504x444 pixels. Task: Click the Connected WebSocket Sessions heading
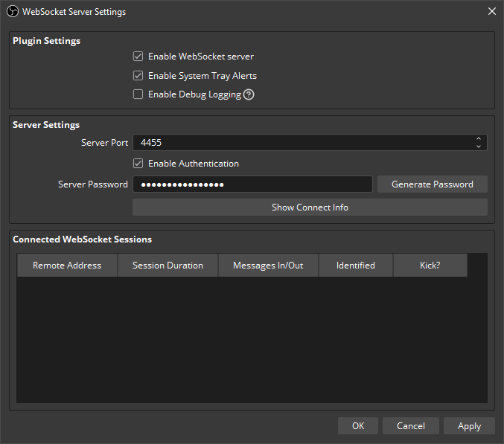click(x=83, y=239)
